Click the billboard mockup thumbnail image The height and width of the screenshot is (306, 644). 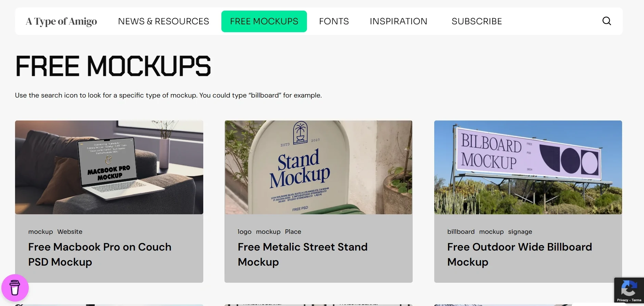pos(528,167)
